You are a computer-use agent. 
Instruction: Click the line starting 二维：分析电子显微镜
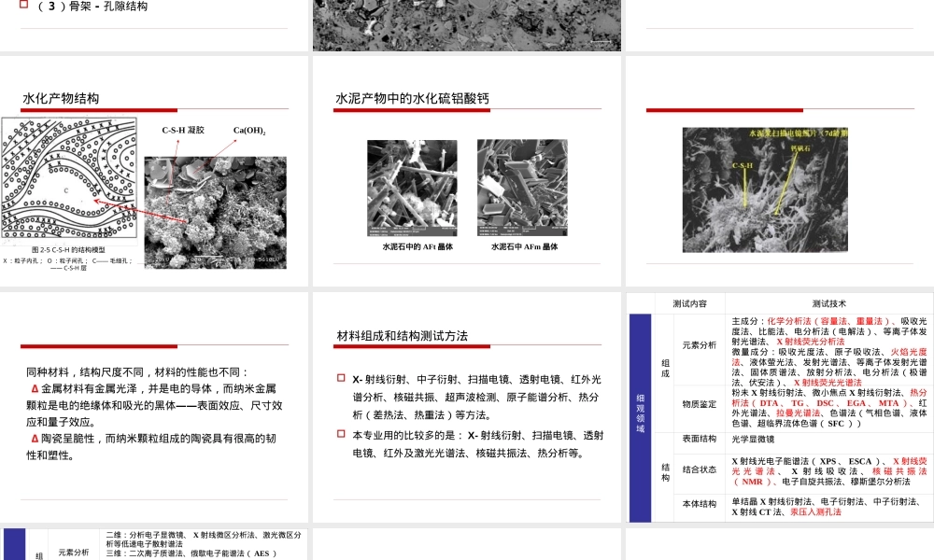(x=203, y=539)
